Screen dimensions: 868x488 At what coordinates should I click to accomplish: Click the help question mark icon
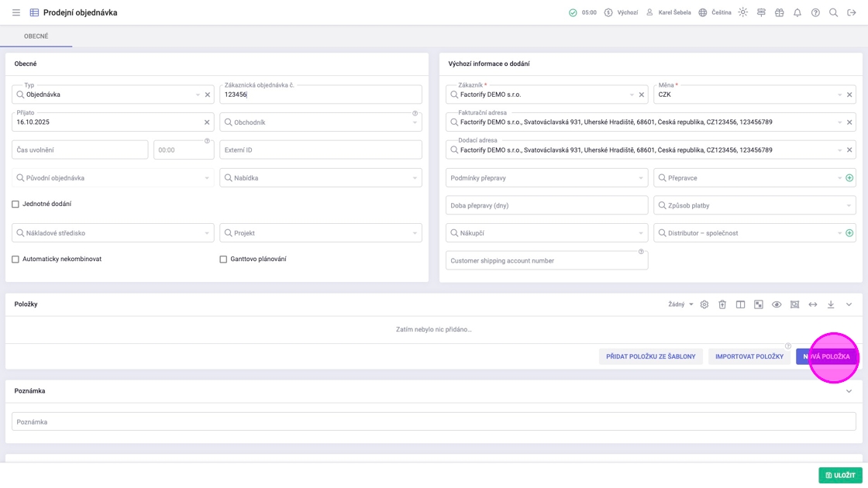pyautogui.click(x=815, y=12)
